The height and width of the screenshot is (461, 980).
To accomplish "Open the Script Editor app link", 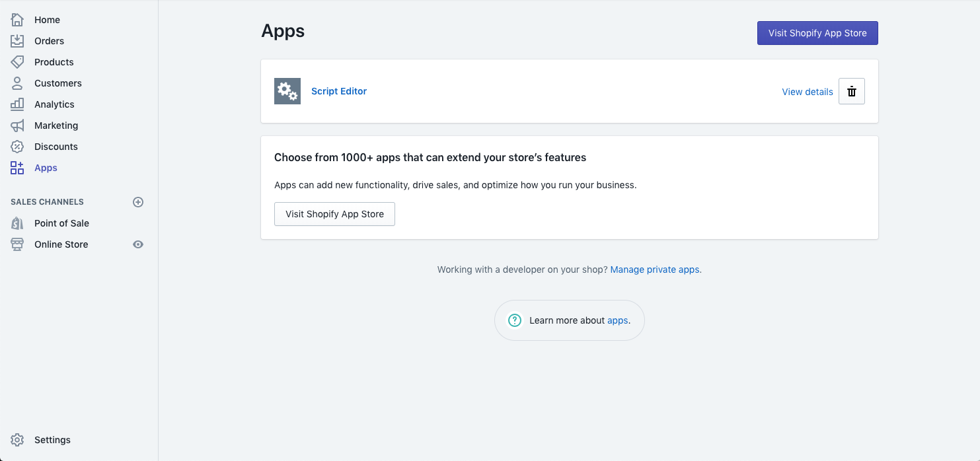I will tap(339, 91).
